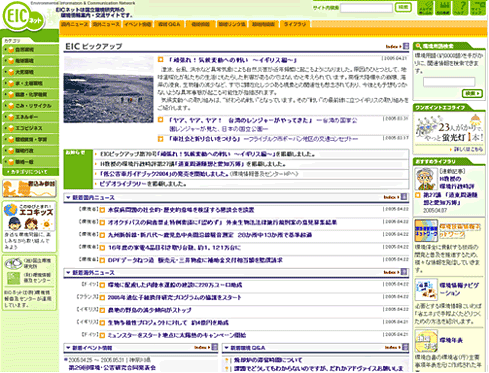Click the cube icon beside エコビジネス
The height and width of the screenshot is (373, 489).
tap(11, 128)
